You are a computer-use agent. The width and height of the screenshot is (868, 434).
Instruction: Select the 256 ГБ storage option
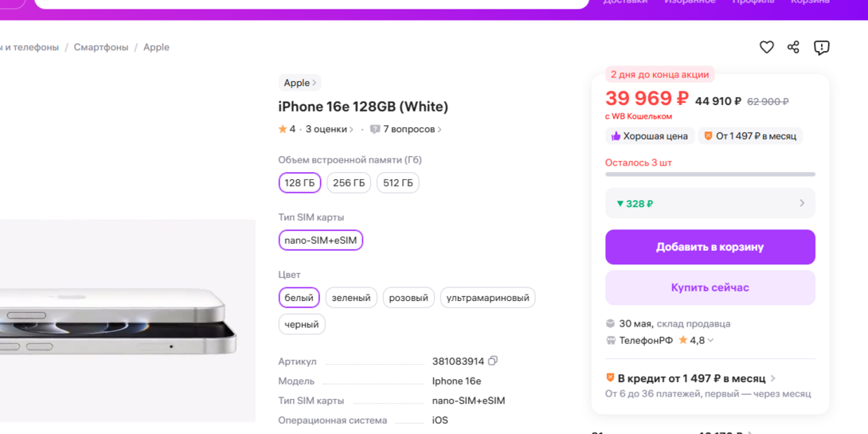pos(349,183)
